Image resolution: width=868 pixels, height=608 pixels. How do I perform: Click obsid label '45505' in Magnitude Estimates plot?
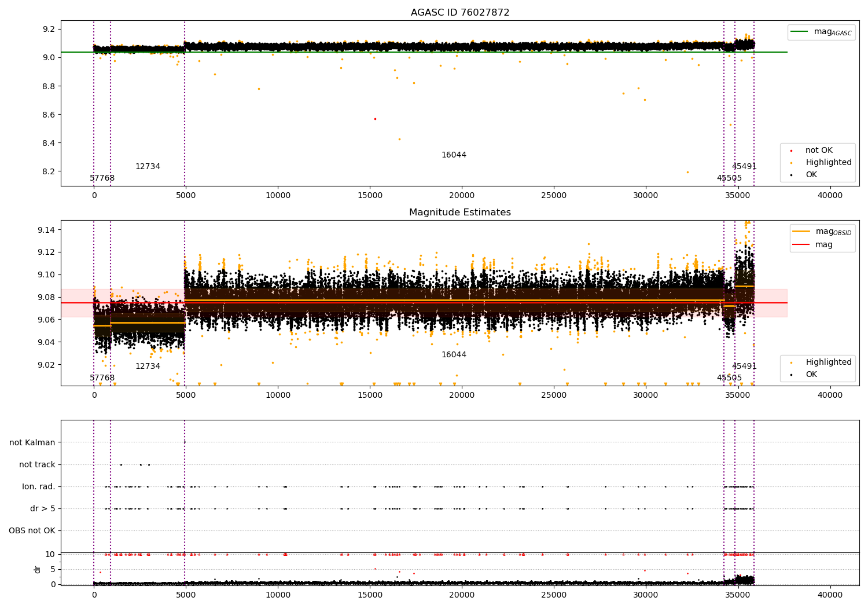click(729, 378)
